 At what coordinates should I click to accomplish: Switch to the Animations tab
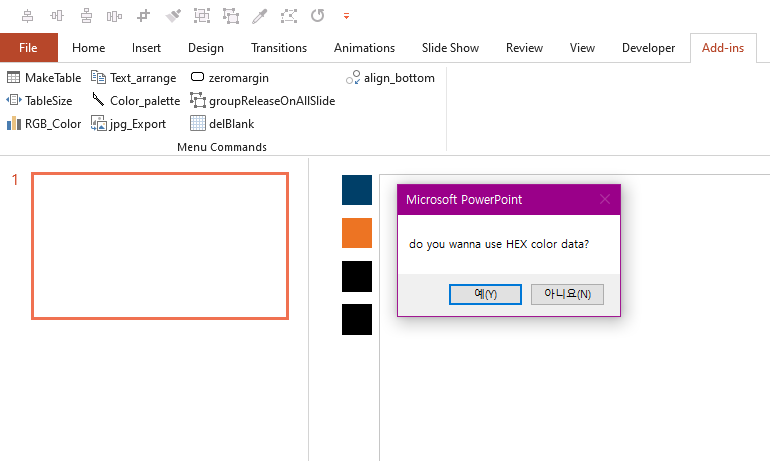364,48
